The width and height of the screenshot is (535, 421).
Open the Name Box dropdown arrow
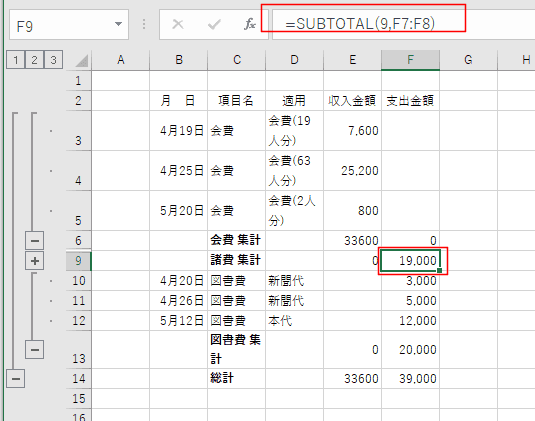pyautogui.click(x=118, y=24)
